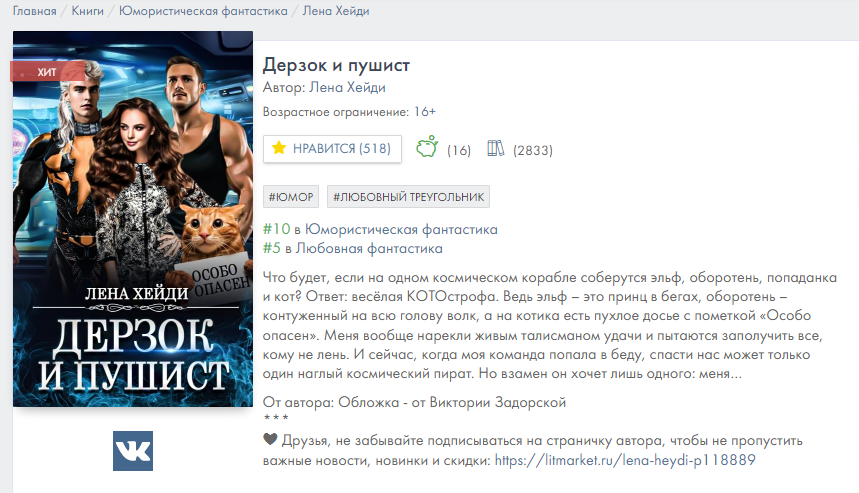This screenshot has height=493, width=859.
Task: Click the red ХИТ badge on cover
Action: (47, 72)
